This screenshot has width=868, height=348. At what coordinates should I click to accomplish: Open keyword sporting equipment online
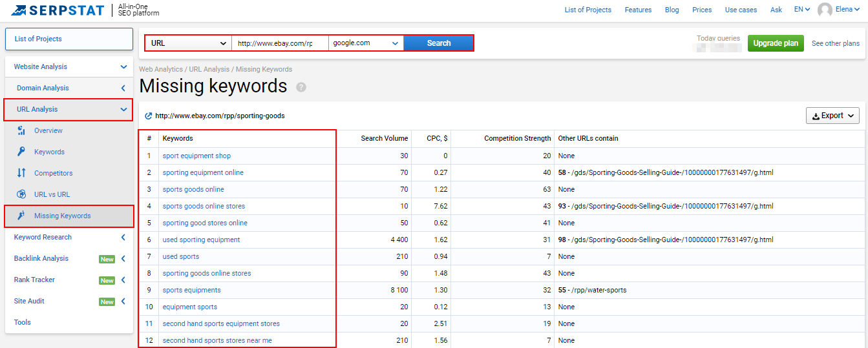(203, 172)
